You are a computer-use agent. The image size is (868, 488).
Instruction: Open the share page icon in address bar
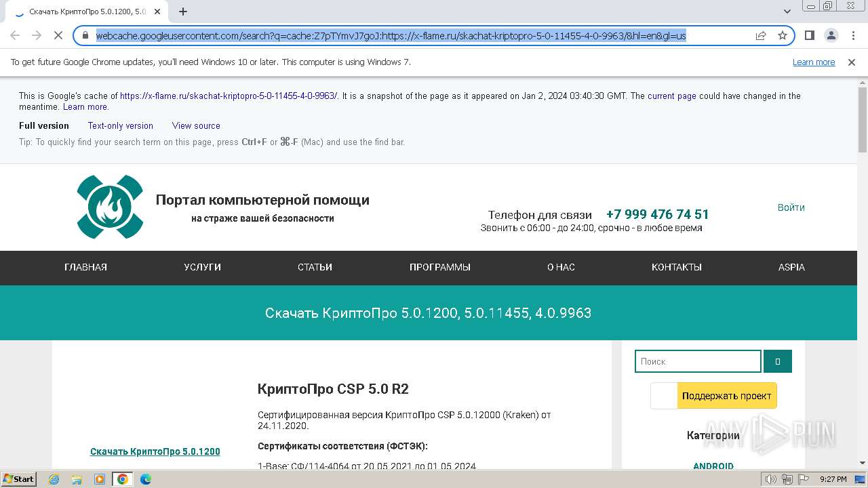761,35
